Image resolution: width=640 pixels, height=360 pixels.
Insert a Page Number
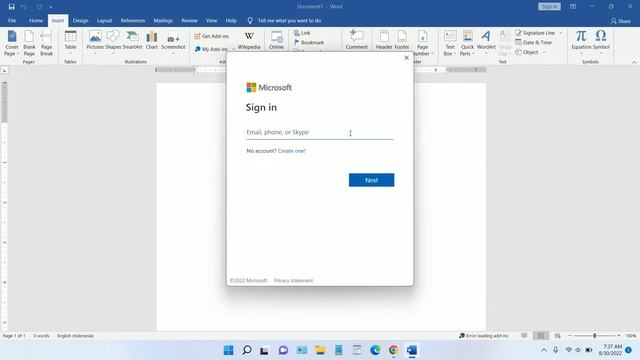(x=422, y=43)
